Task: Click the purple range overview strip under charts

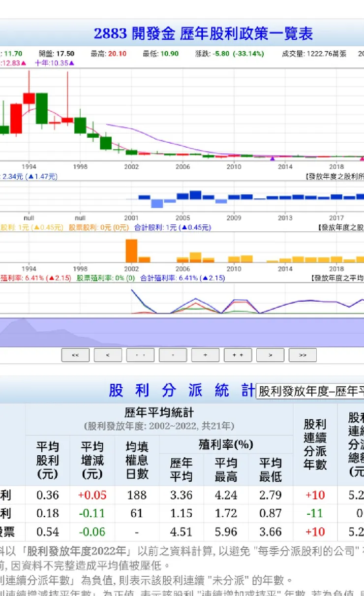Action: (x=182, y=332)
